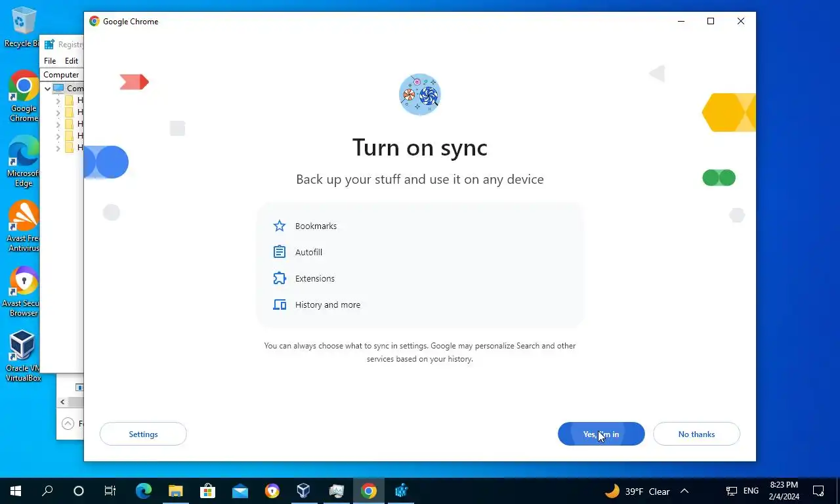Select the Recycle Bin desktop icon
Screen dimensions: 840x504
click(24, 27)
